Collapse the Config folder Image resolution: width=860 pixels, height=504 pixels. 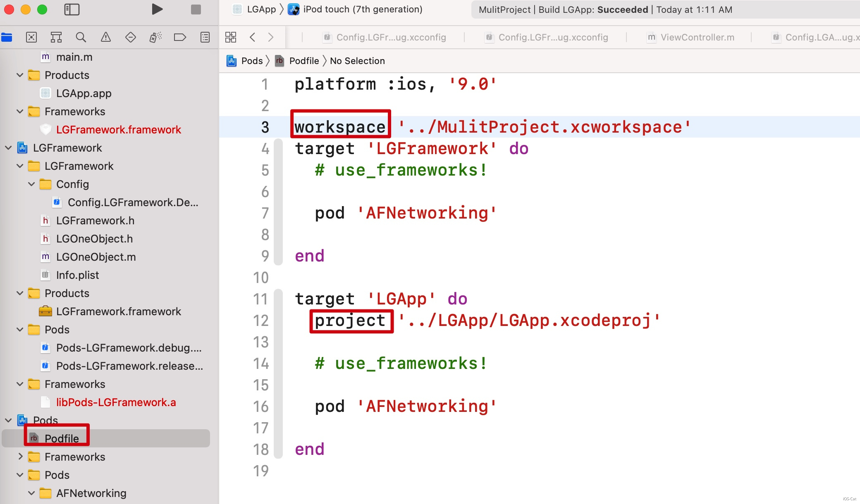click(31, 184)
